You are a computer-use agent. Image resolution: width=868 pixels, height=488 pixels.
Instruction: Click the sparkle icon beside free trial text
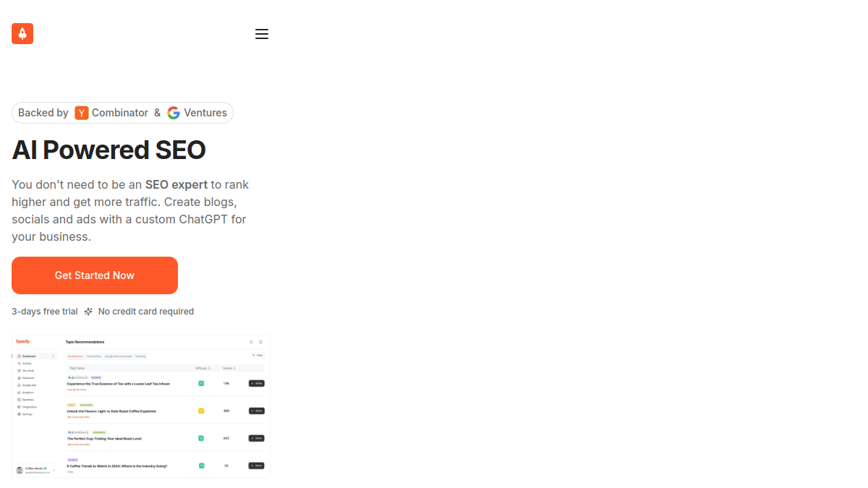pos(88,312)
